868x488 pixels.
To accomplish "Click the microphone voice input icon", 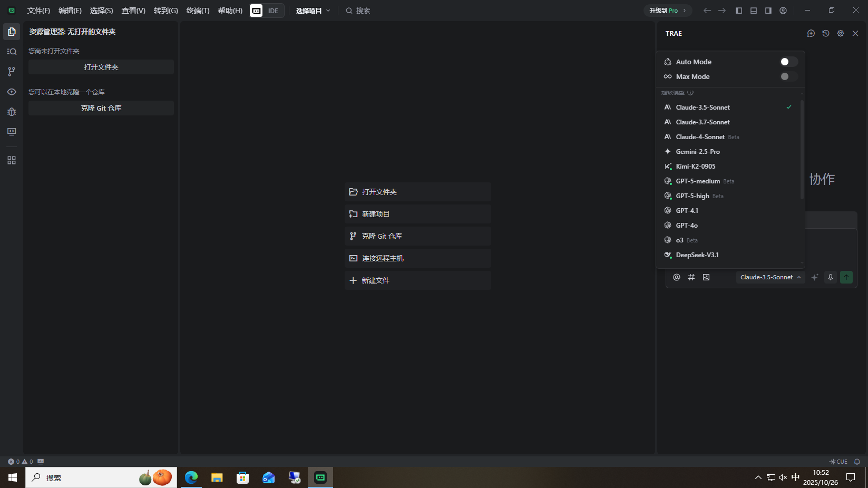I will [831, 277].
